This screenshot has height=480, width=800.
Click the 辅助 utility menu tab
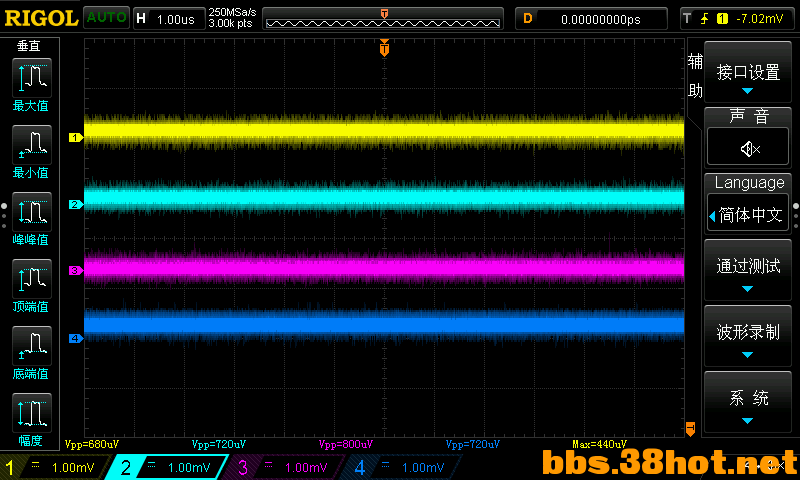[x=695, y=76]
